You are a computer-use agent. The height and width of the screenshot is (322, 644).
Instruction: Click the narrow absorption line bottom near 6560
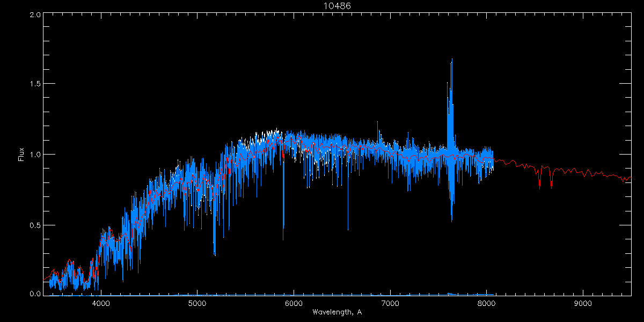click(x=348, y=229)
